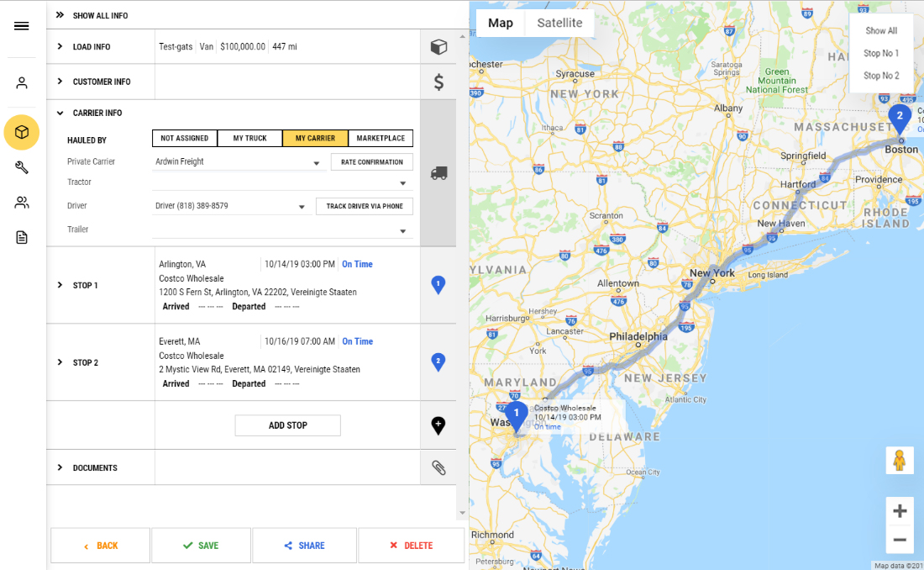Click map marker 2 near Boston

coord(900,119)
